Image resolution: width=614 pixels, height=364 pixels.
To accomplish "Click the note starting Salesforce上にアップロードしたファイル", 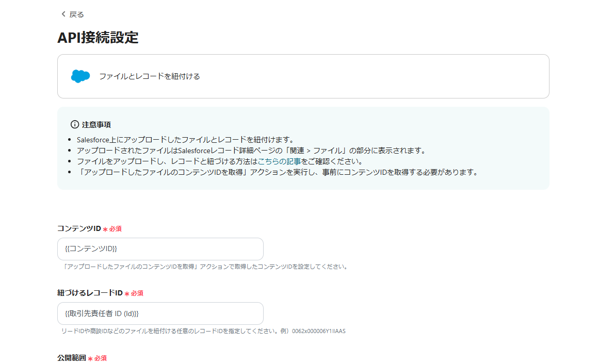I will click(185, 140).
